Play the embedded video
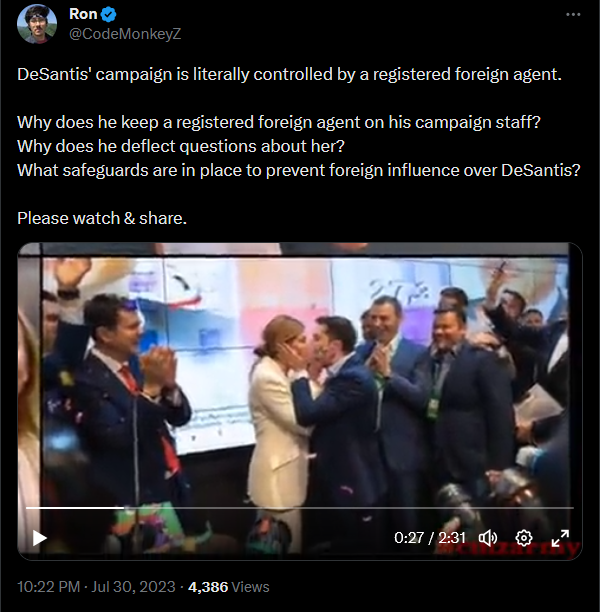Screen dimensions: 600x612 pyautogui.click(x=39, y=538)
